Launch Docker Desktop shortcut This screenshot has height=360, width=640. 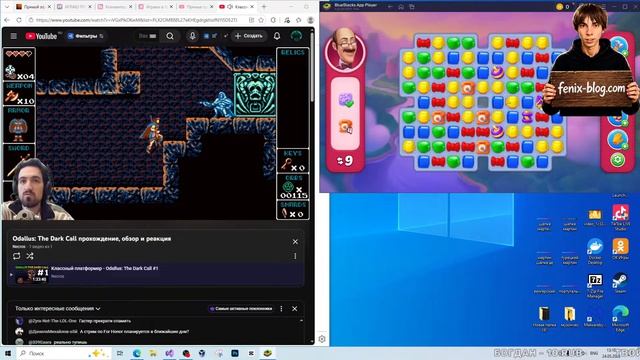pyautogui.click(x=595, y=251)
